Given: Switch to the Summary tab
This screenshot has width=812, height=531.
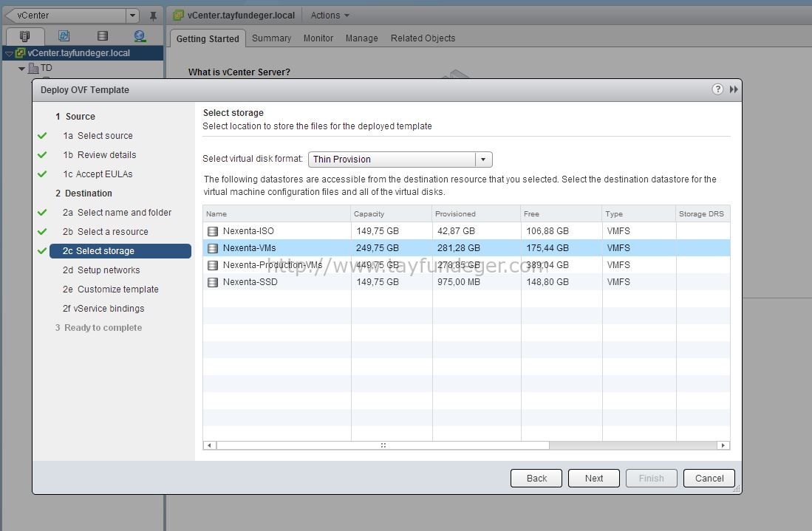Looking at the screenshot, I should [x=271, y=38].
